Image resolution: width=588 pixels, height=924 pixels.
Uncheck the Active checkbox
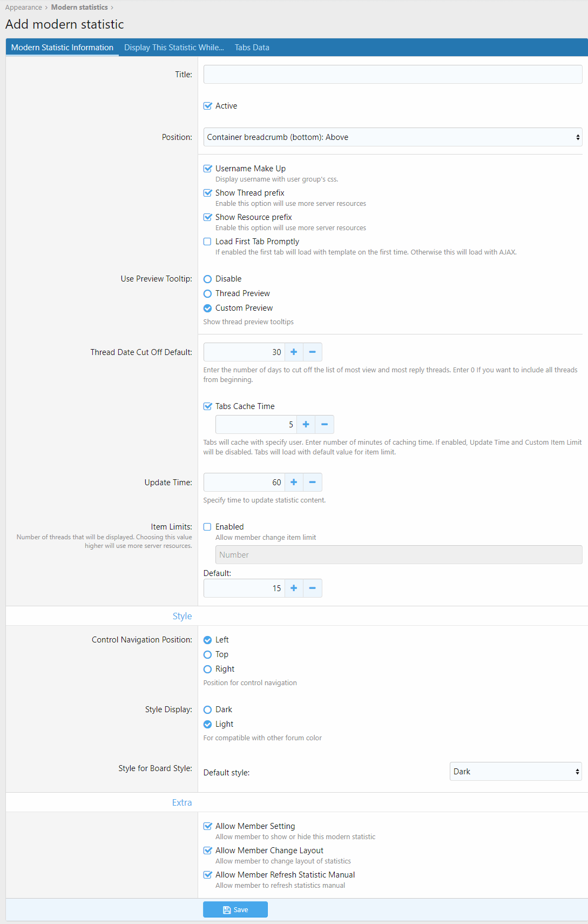[x=208, y=106]
